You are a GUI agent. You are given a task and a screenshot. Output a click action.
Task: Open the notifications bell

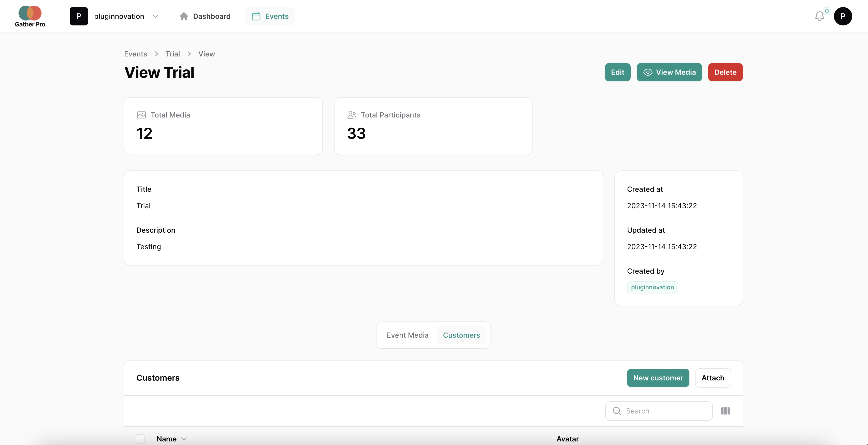point(819,16)
